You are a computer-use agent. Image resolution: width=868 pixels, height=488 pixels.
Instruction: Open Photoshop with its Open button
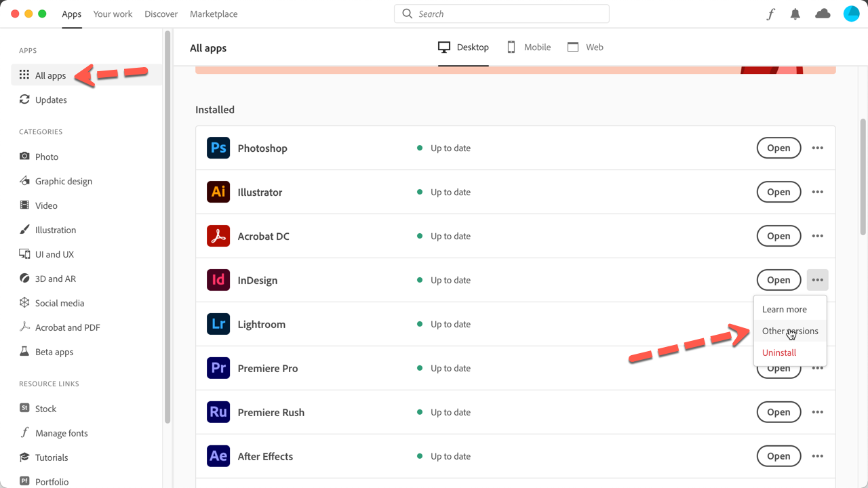778,148
